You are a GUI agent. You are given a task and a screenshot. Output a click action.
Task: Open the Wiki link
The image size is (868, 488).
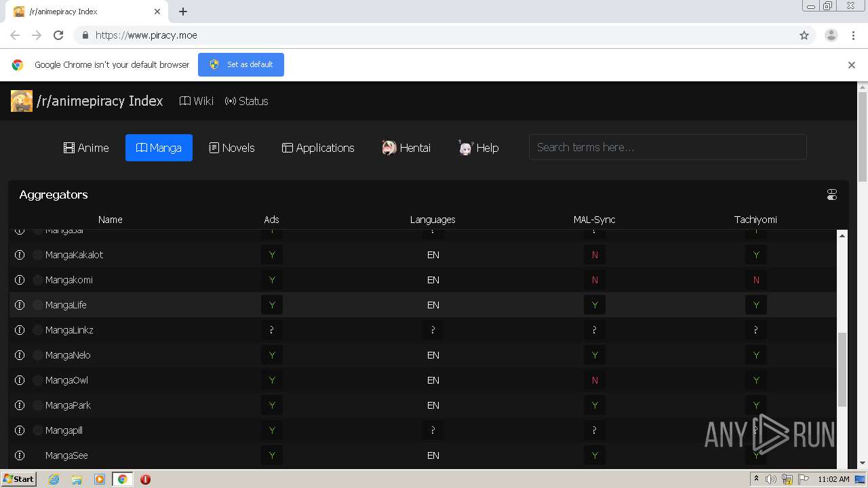197,101
